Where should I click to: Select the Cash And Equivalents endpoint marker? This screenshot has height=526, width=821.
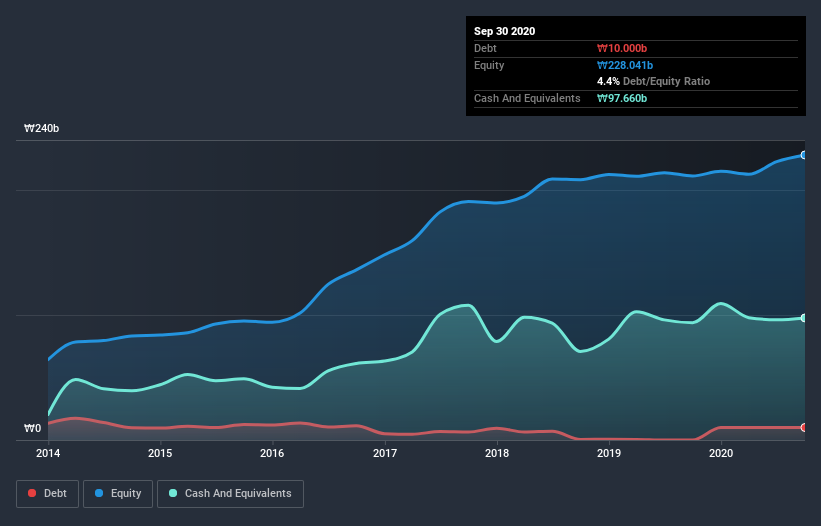click(804, 318)
